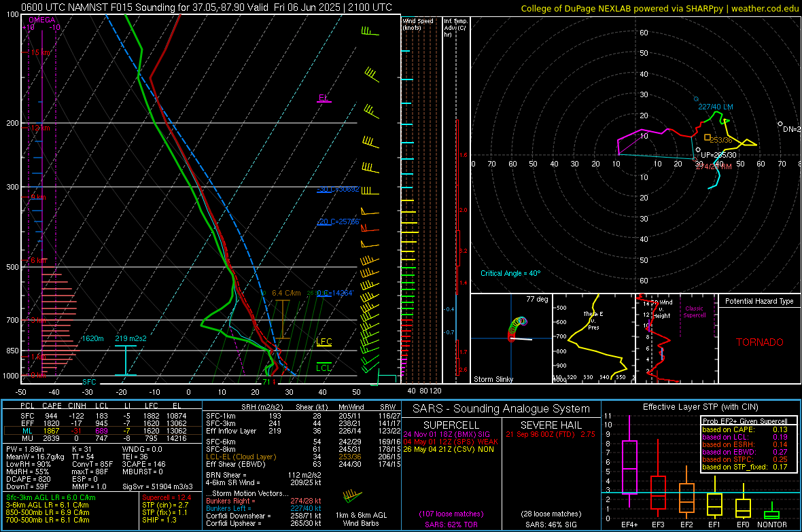Click 'SARS - Sounding Analogue System' heading
Image resolution: width=802 pixels, height=532 pixels.
[x=501, y=409]
